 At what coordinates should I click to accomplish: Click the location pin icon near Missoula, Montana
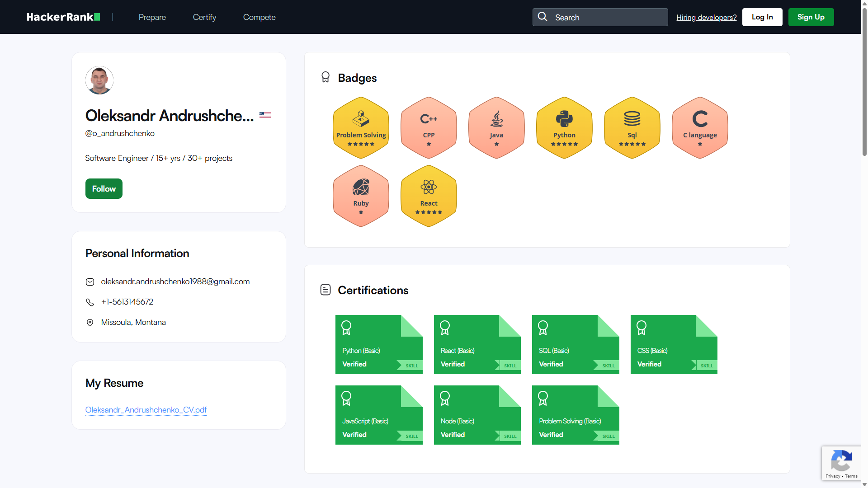(90, 322)
